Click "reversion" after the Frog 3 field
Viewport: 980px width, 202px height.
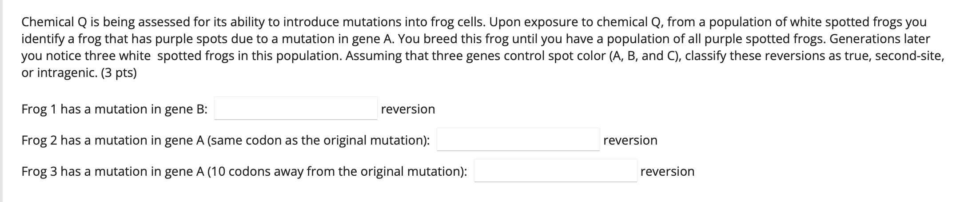click(667, 172)
